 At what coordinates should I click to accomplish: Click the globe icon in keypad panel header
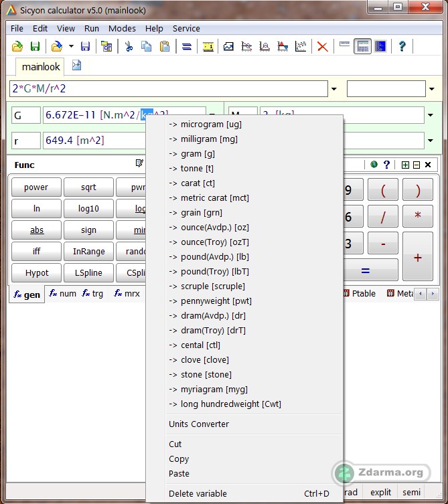point(374,165)
